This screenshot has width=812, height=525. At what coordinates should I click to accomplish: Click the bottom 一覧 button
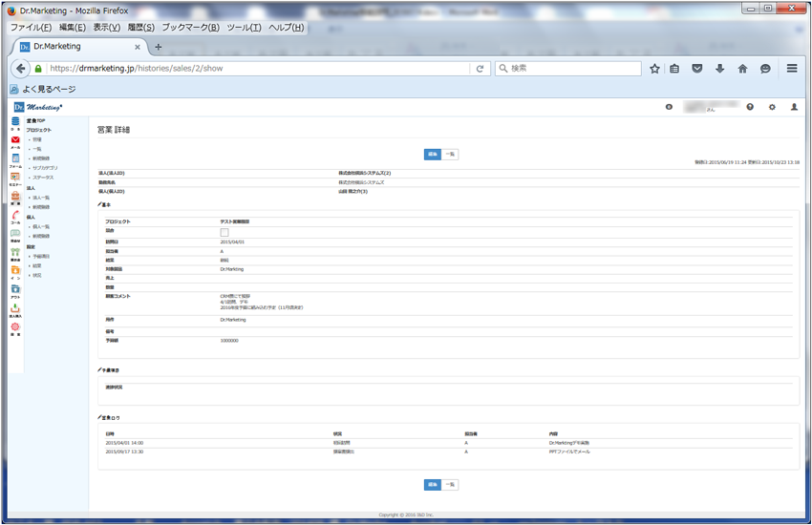(450, 485)
